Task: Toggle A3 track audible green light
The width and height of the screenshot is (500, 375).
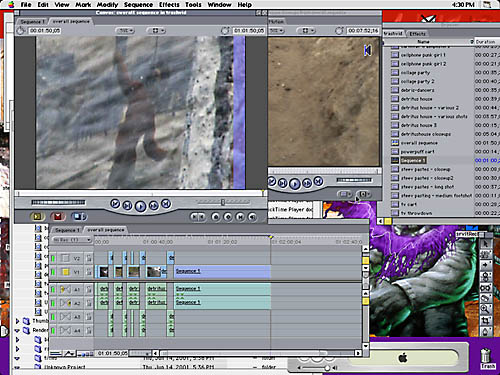Action: pyautogui.click(x=53, y=317)
